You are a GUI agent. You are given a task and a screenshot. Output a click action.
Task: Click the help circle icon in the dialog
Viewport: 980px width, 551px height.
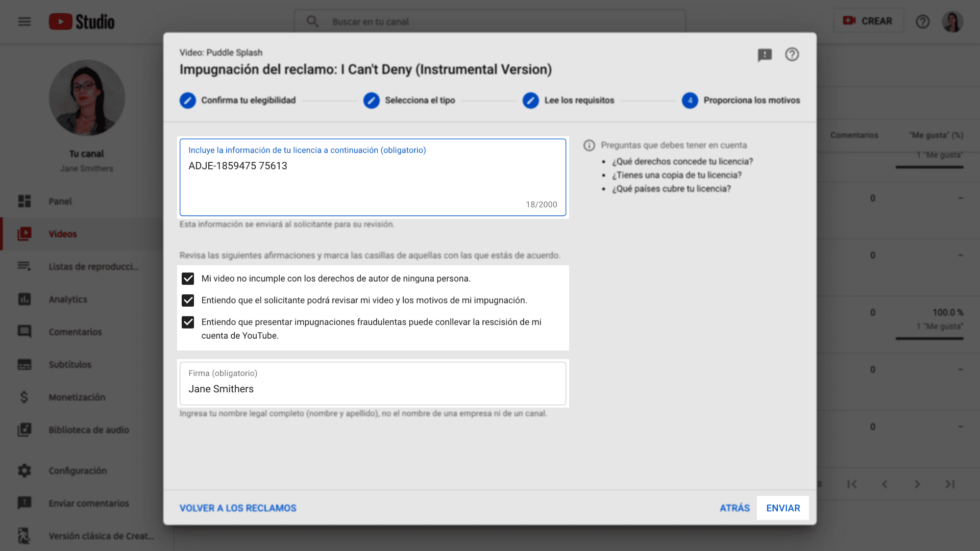(792, 55)
